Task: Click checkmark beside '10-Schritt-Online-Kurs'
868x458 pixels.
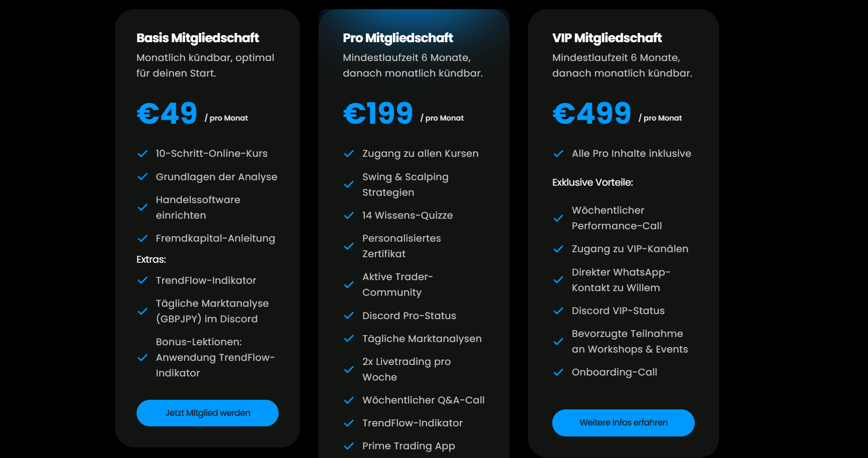Action: 143,154
